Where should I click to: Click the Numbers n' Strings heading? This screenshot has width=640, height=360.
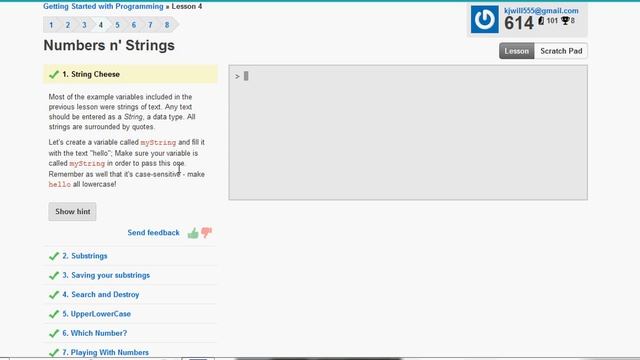109,45
